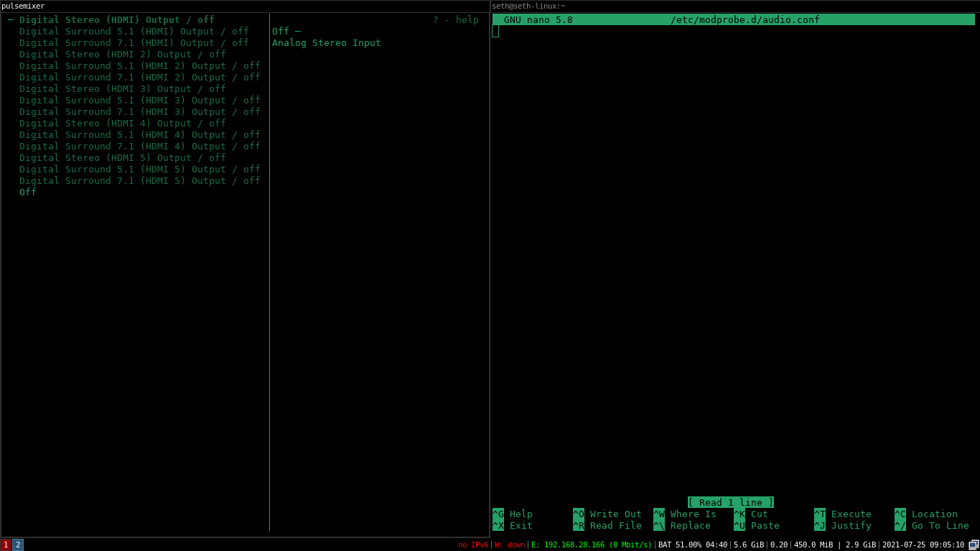This screenshot has height=551, width=980.
Task: Click the /etc/modprobe.d/audio.conf file name in nano
Action: click(745, 20)
